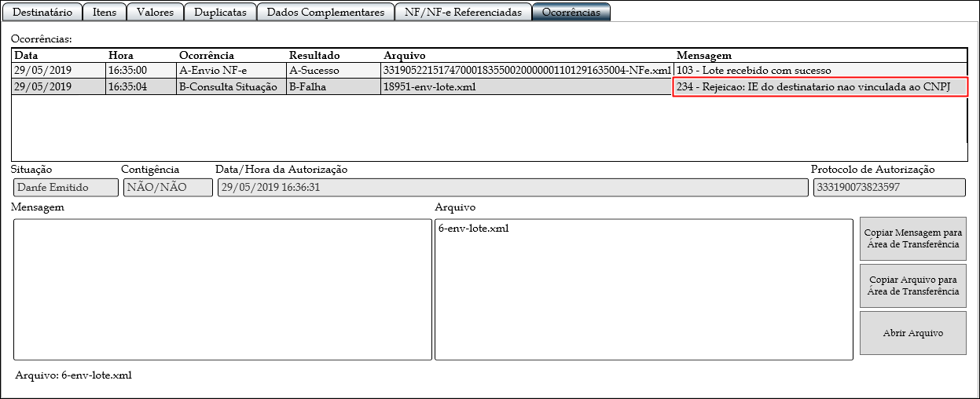Click the 16:35:00 time cell
This screenshot has height=399, width=980.
pyautogui.click(x=141, y=71)
